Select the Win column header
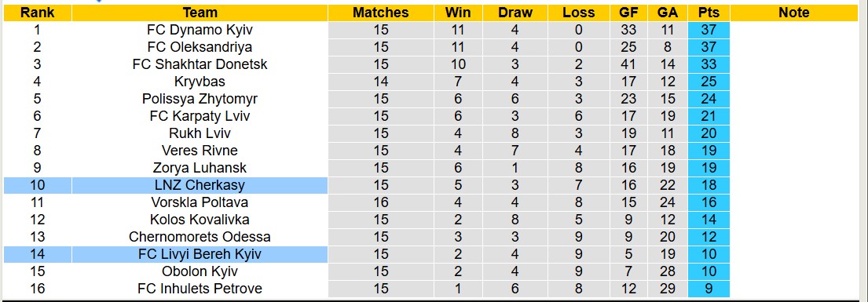868x302 pixels. (459, 13)
